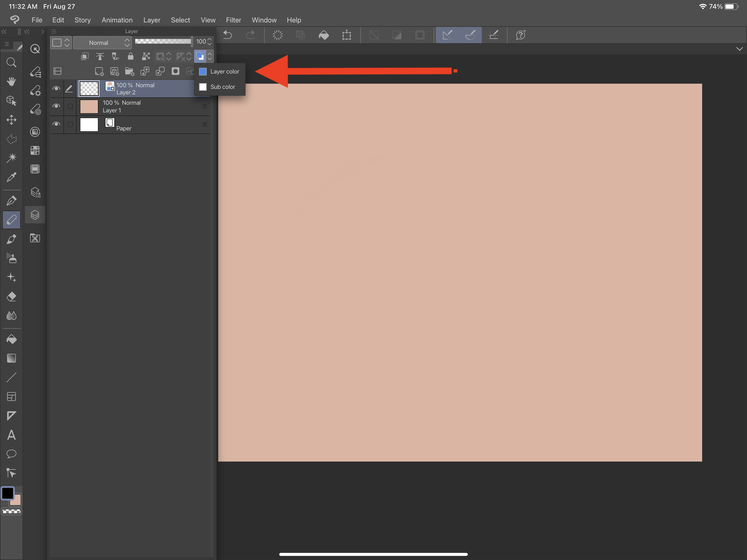Click the black main color swatch
Screen dimensions: 747x560
click(8, 494)
